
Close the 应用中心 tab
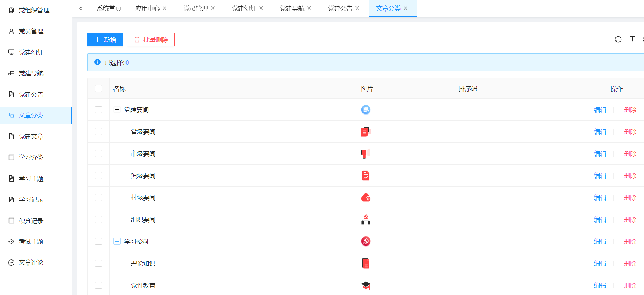coord(165,8)
